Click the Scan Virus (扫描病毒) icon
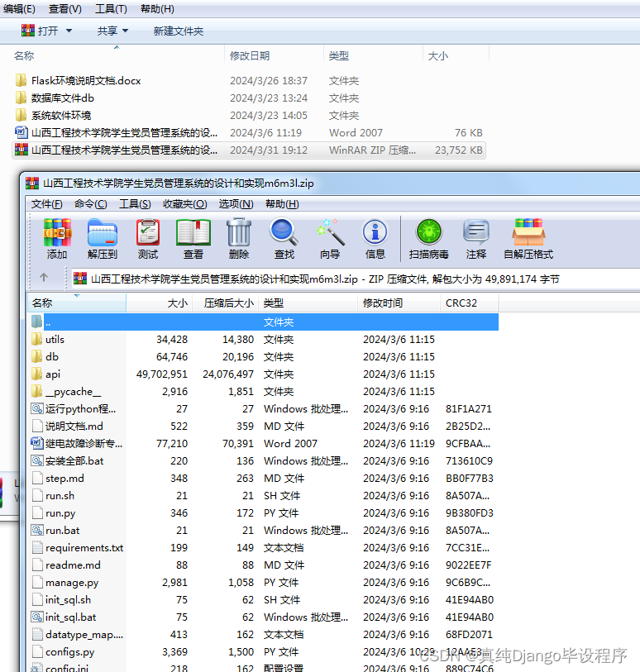Image resolution: width=640 pixels, height=672 pixels. [428, 233]
